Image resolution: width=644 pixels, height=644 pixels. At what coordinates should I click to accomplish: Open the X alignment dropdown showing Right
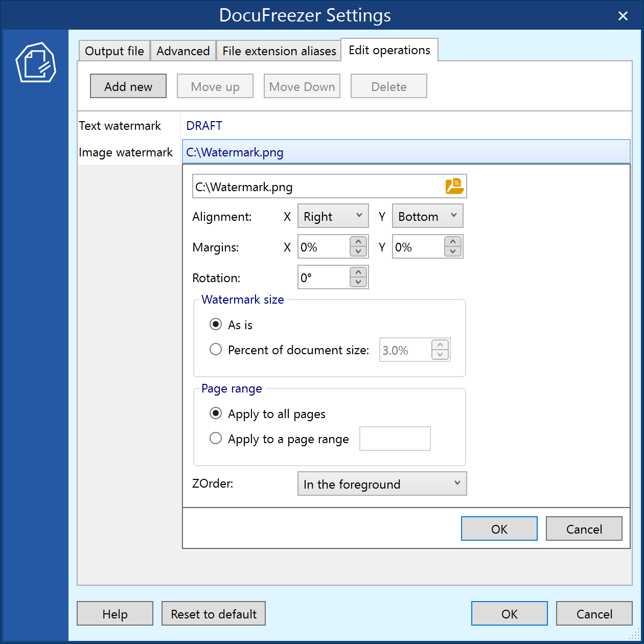(333, 216)
